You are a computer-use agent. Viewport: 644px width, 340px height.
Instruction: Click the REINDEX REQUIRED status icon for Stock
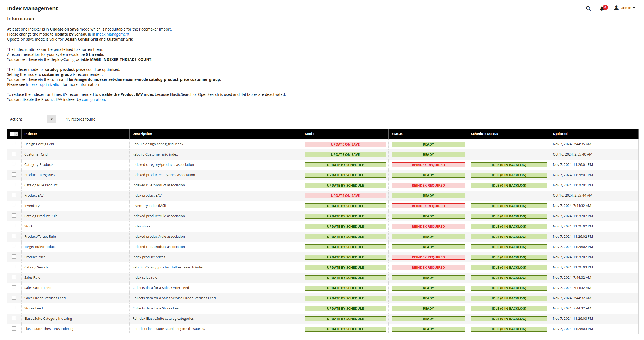point(427,226)
